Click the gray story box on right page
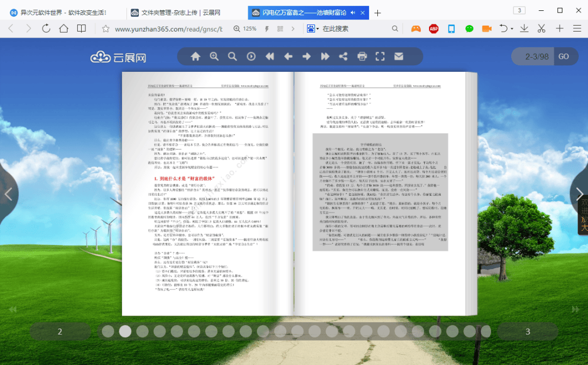588x365 pixels. [x=380, y=192]
